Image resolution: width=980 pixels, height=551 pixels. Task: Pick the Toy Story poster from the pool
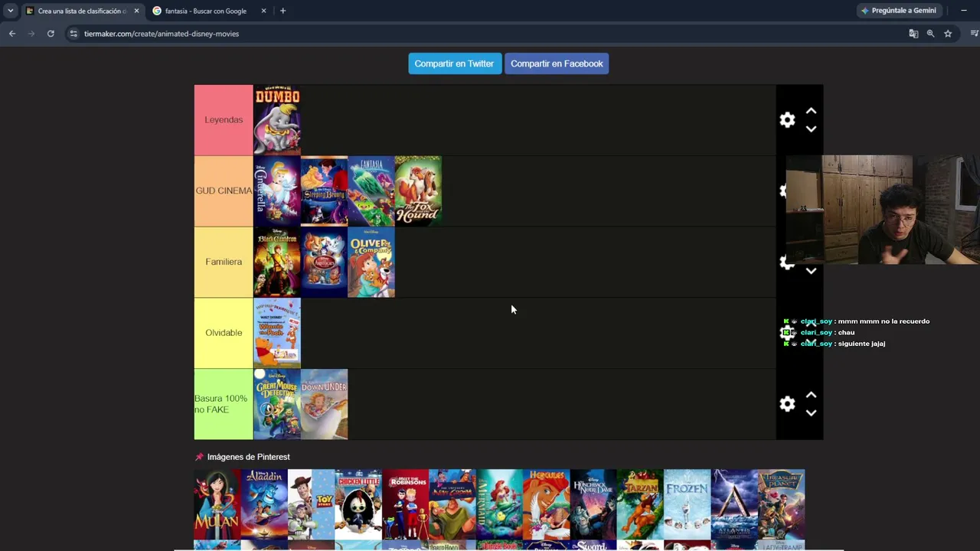coord(311,504)
